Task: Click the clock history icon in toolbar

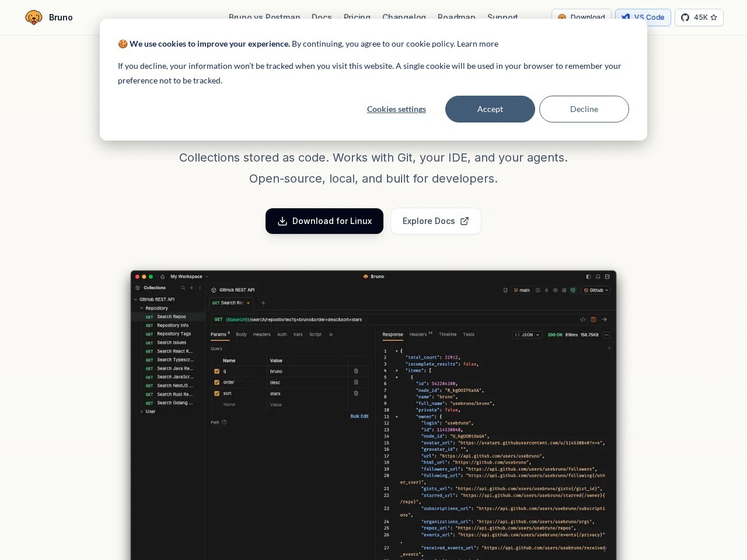Action: point(538,290)
